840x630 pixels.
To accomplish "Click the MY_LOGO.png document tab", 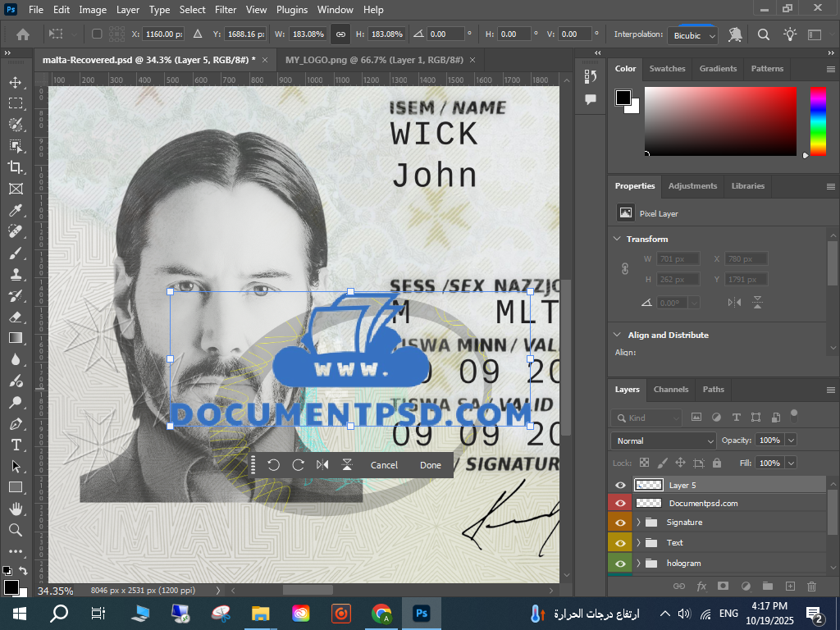I will tap(374, 61).
